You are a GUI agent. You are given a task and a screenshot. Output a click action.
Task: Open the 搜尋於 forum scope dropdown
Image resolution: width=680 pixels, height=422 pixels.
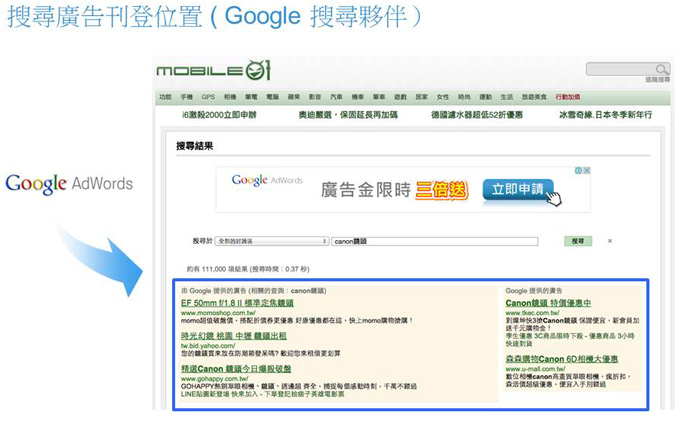(271, 241)
